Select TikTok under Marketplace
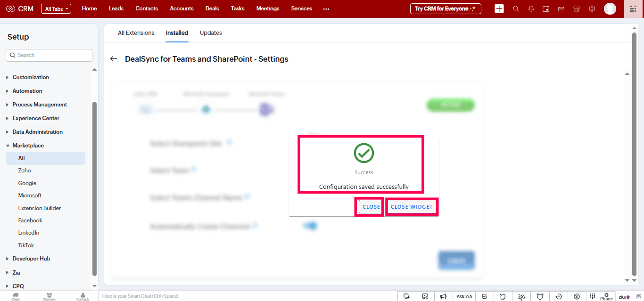Image resolution: width=644 pixels, height=301 pixels. [x=26, y=245]
